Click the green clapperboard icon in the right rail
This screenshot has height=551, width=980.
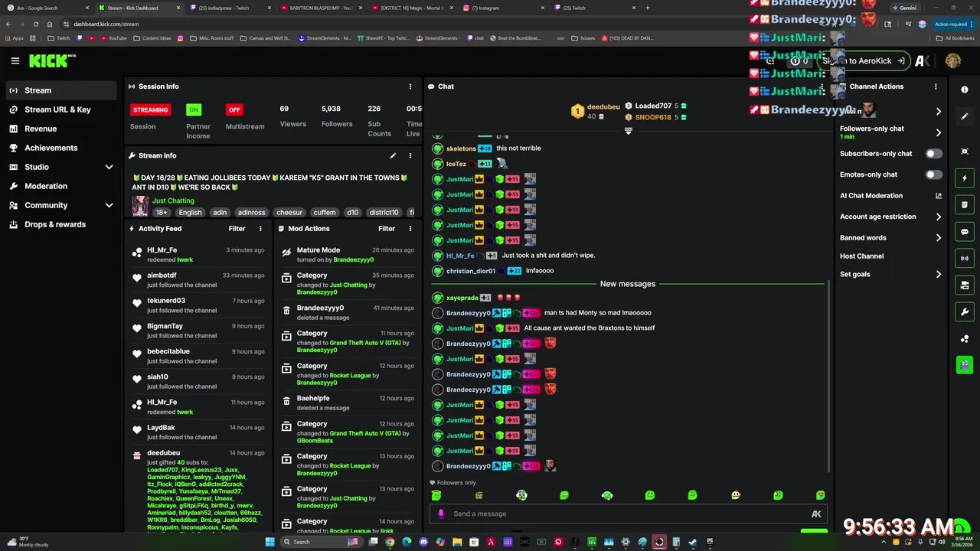tap(965, 364)
